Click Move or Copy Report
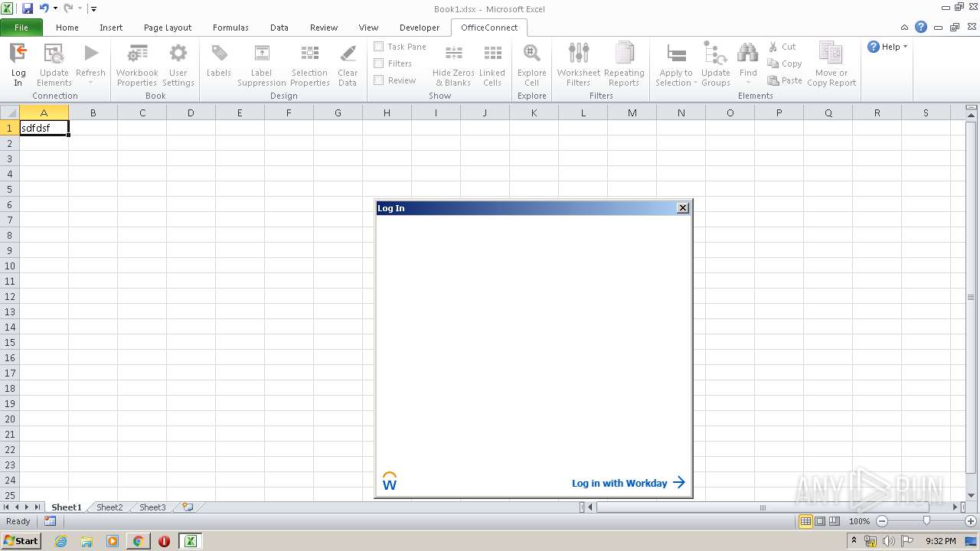 click(831, 64)
